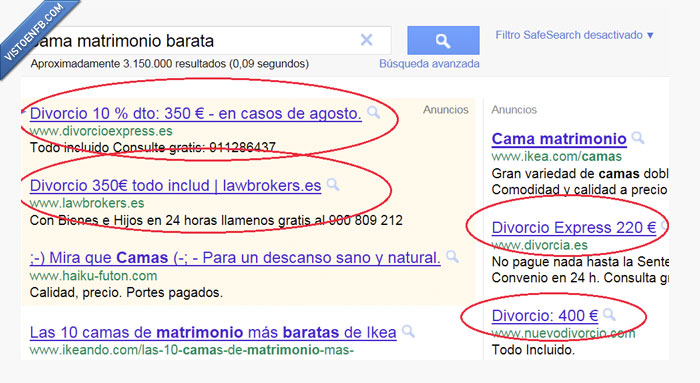Screen dimensions: 700x383
Task: Open the 'Divorcio: 400 €' ad link
Action: (545, 316)
